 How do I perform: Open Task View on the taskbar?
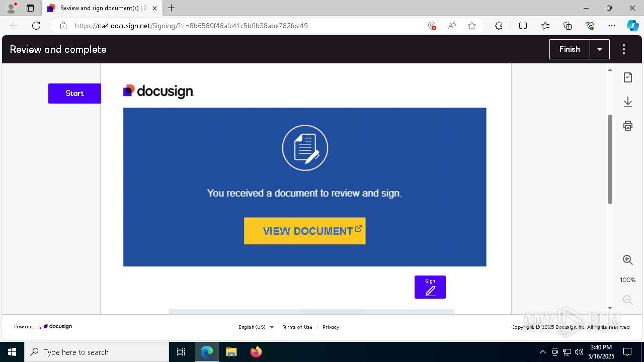(181, 352)
